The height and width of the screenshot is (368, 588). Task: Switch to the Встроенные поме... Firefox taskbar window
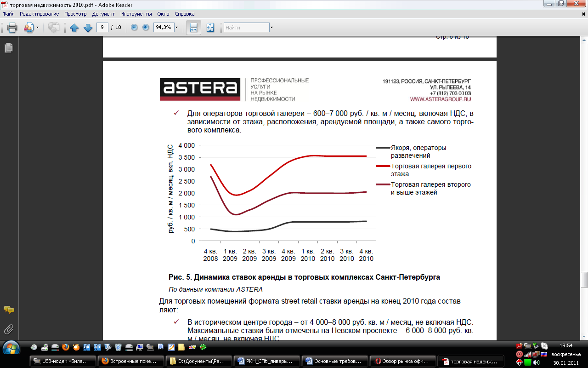[131, 361]
